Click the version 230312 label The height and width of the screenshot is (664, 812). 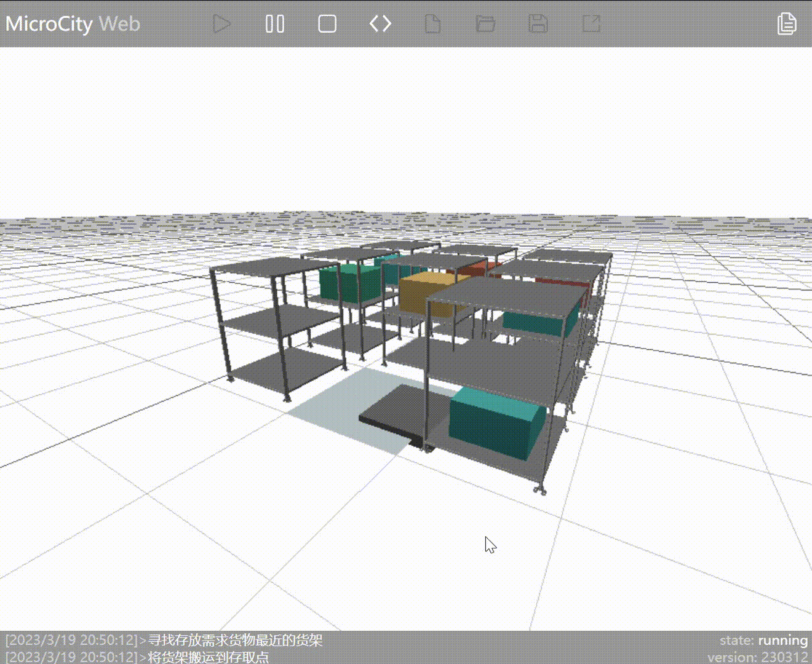point(757,657)
